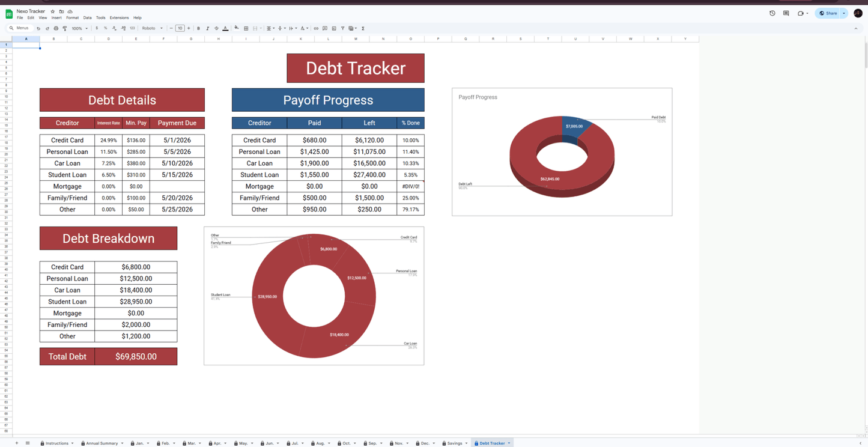Click the #DIV/0! cell in Mortgage row
The width and height of the screenshot is (868, 447).
click(x=411, y=186)
